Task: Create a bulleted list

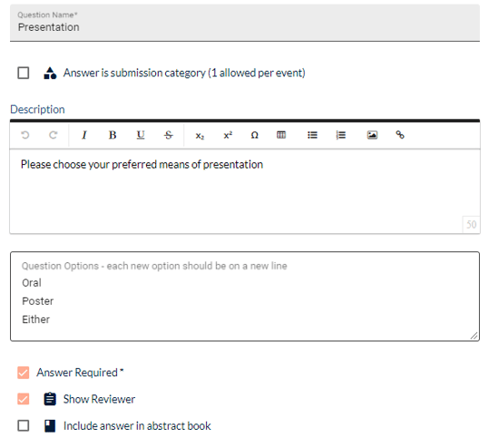Action: [312, 135]
